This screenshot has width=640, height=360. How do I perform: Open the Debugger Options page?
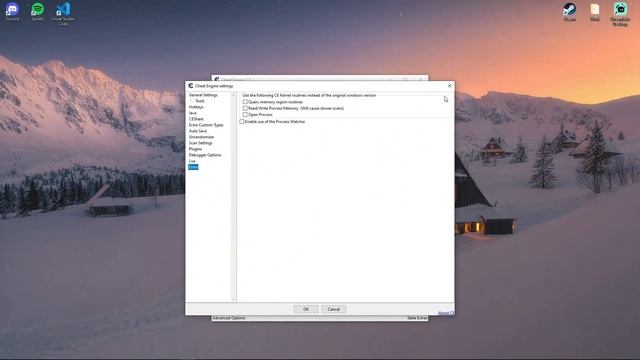click(205, 155)
